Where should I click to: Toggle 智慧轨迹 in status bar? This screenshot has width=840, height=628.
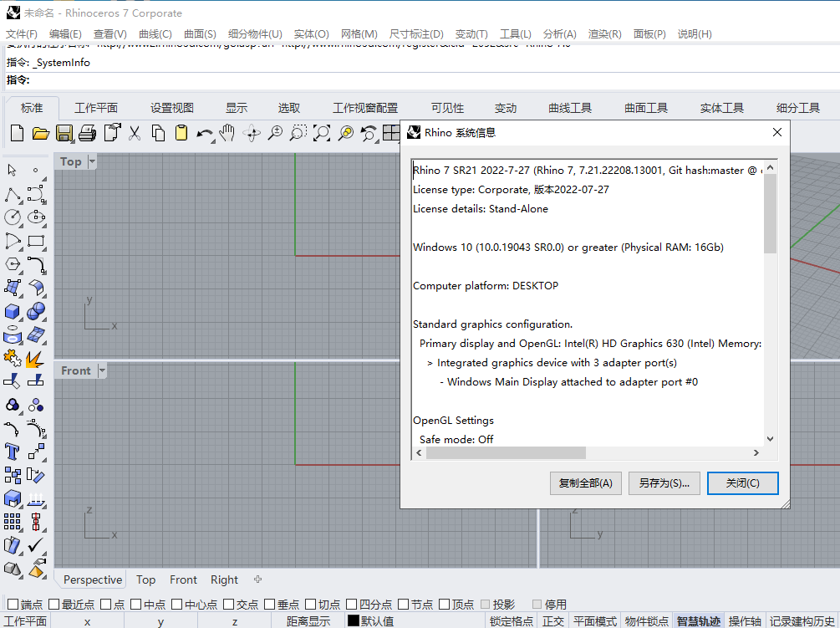(699, 621)
